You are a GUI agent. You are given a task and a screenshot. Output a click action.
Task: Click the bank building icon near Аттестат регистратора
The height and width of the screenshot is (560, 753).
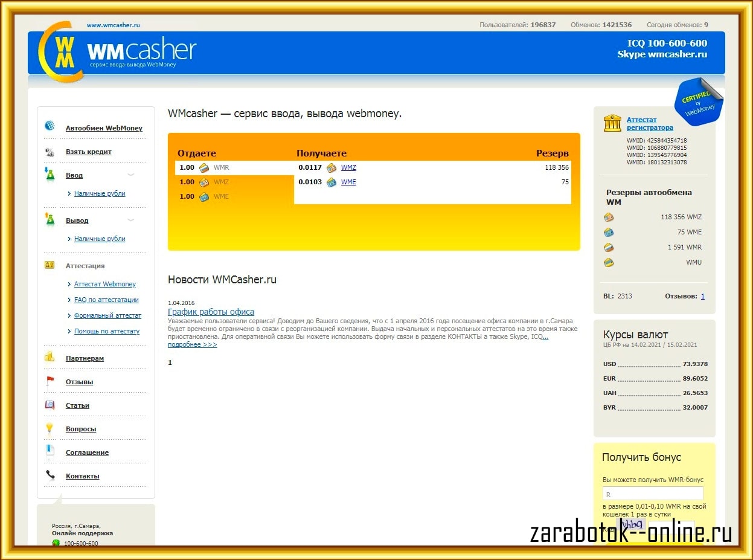tap(612, 123)
